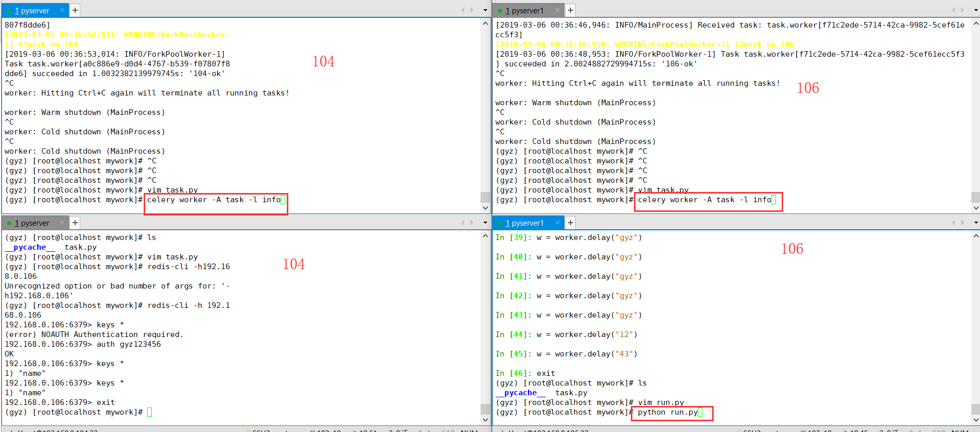Add a new tab in the upper-left pane
The width and height of the screenshot is (980, 432).
(75, 10)
